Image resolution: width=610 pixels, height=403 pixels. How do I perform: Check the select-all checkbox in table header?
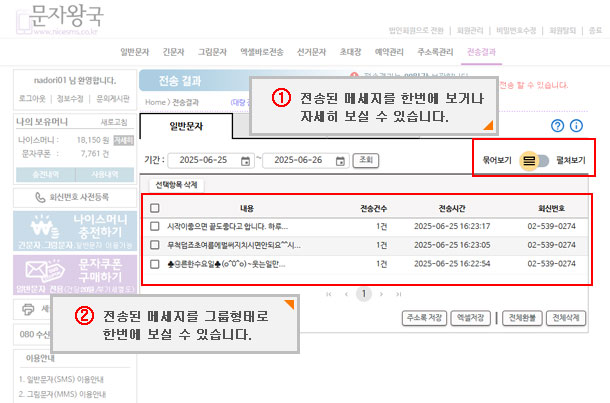click(154, 208)
